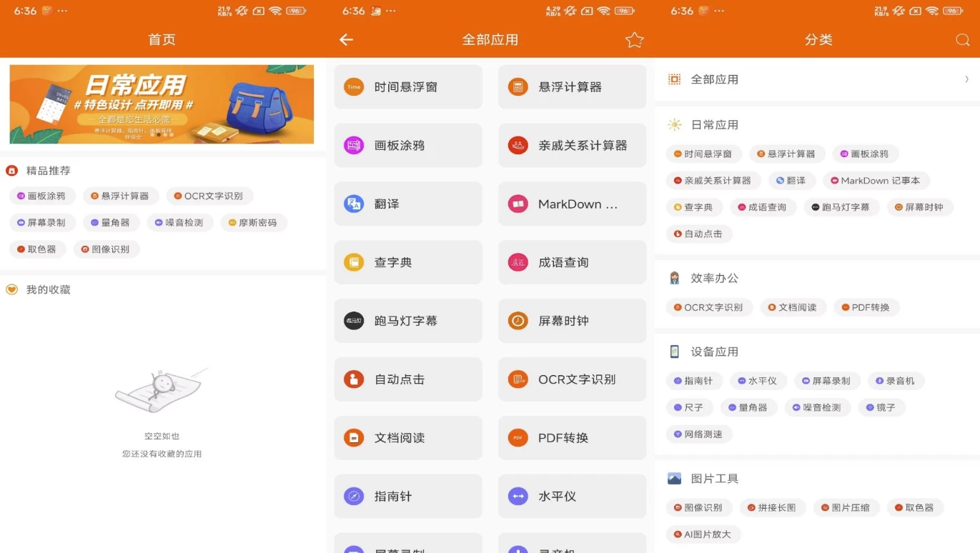
Task: Click the 指南针 compass icon in grid
Action: [x=354, y=497]
